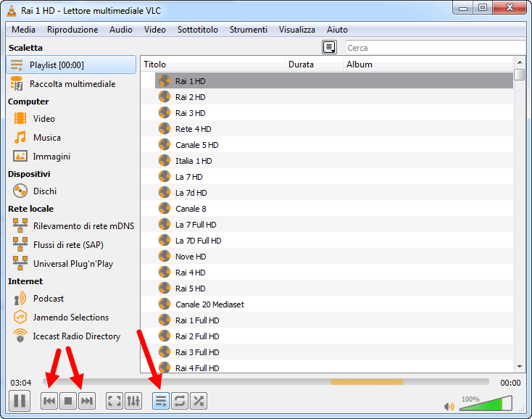Select the Video folder icon
The image size is (532, 419).
point(20,118)
